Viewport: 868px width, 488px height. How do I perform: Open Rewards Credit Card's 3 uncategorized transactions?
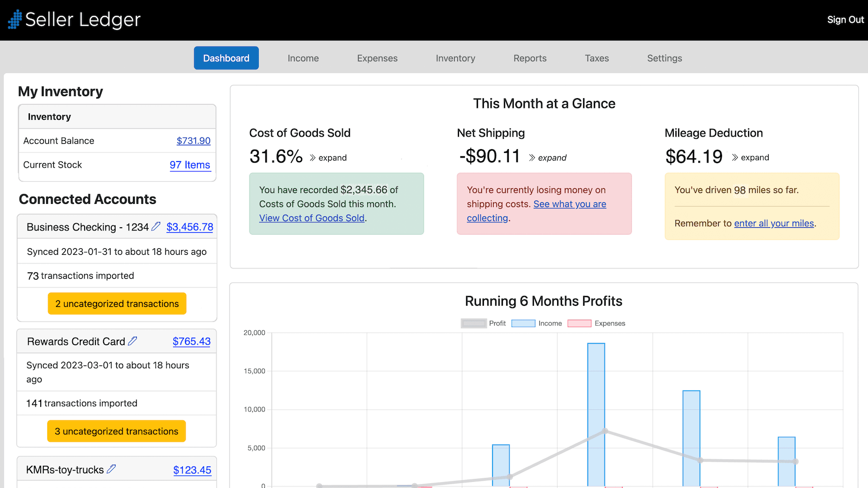pos(116,431)
